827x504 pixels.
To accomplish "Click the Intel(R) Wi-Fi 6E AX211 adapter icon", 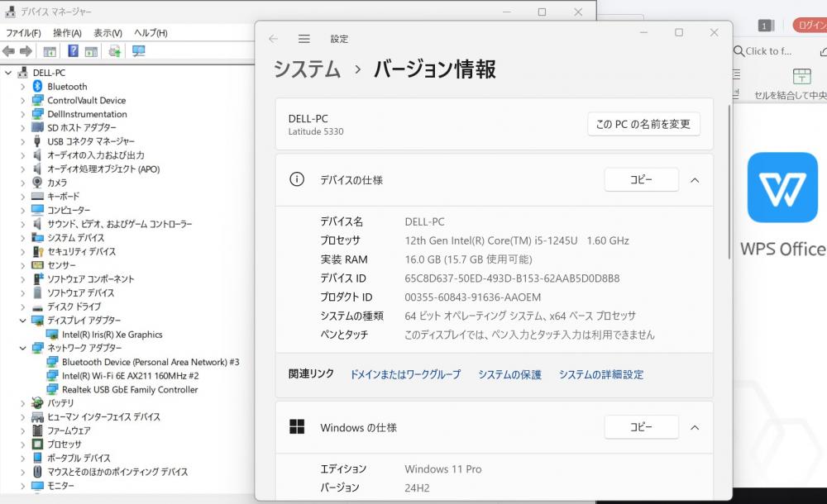I will click(52, 375).
